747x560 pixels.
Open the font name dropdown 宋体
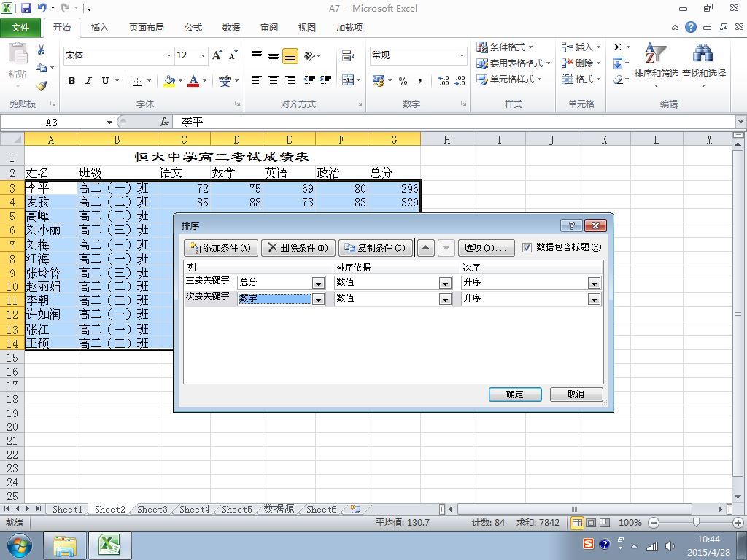(x=169, y=55)
